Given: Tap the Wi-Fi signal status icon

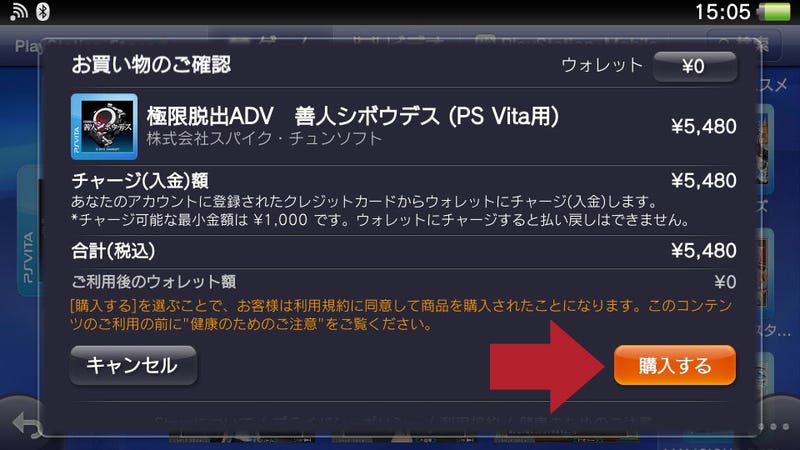Looking at the screenshot, I should [19, 12].
